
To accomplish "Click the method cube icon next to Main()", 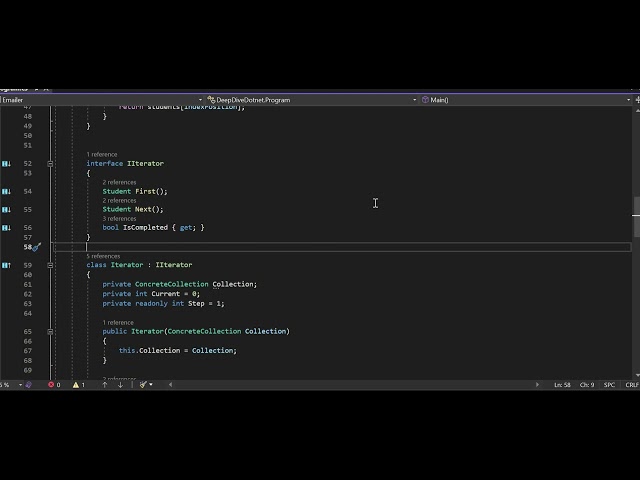I will 425,100.
